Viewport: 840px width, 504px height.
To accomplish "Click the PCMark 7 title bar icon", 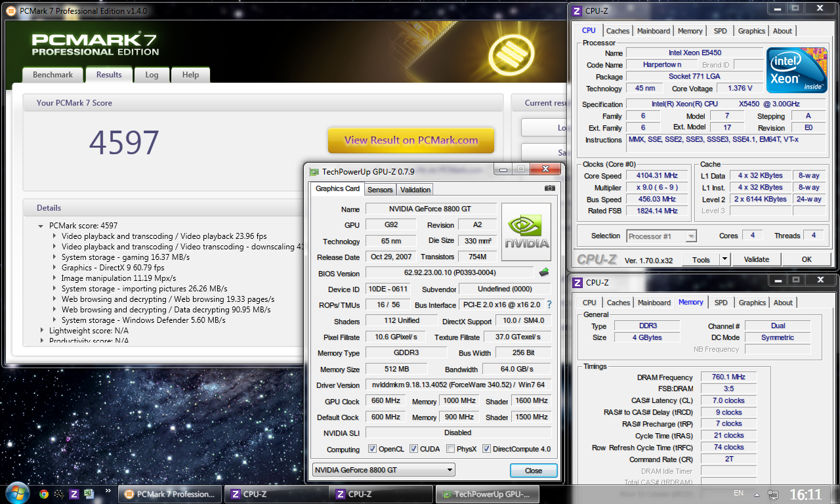I will [10, 10].
